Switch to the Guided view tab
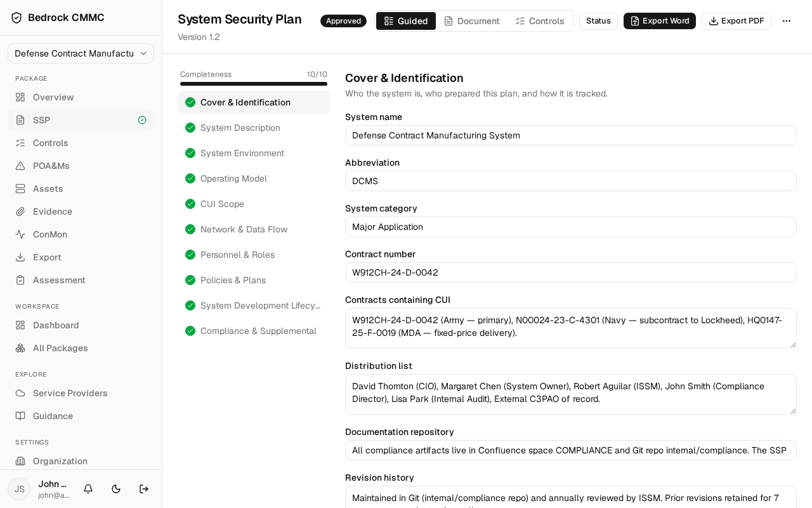The image size is (812, 508). pyautogui.click(x=406, y=21)
